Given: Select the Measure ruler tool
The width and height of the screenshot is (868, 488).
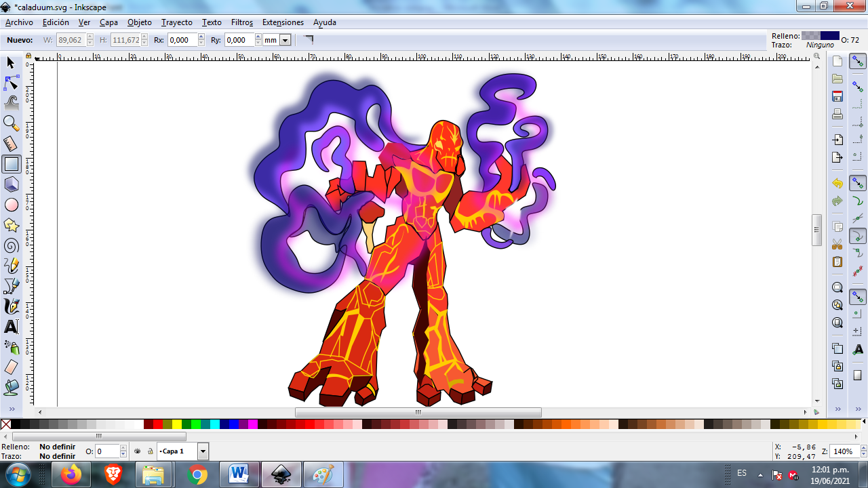Looking at the screenshot, I should (x=11, y=144).
